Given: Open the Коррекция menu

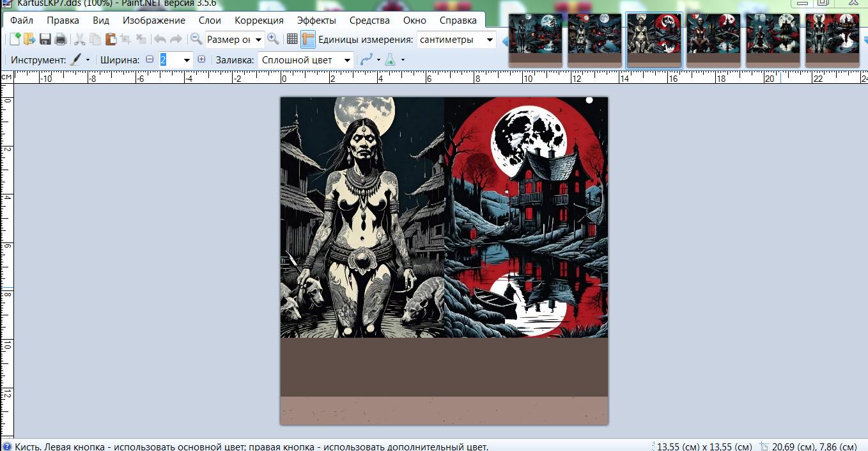Looking at the screenshot, I should [x=259, y=20].
